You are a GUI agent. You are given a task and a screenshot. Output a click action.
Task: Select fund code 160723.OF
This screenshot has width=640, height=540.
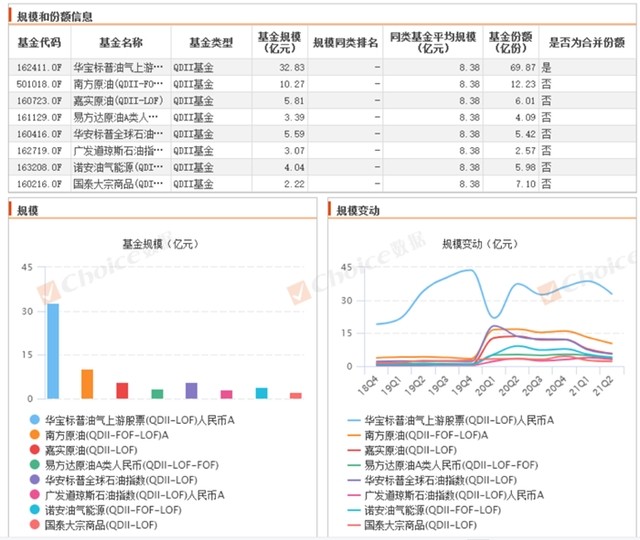click(x=39, y=101)
